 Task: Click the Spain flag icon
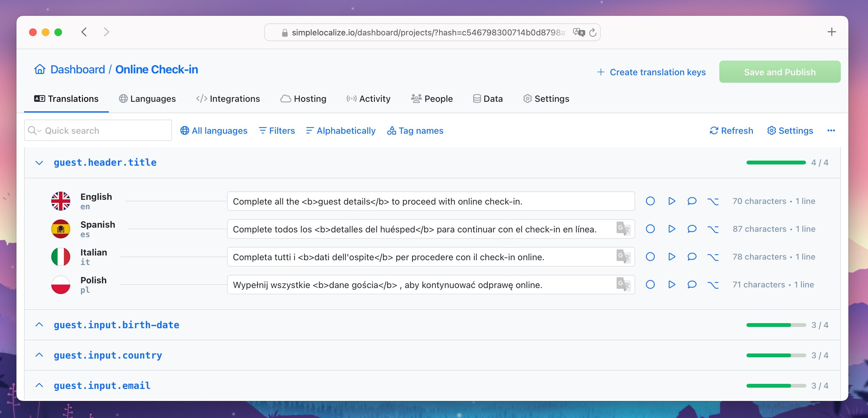[x=61, y=229]
